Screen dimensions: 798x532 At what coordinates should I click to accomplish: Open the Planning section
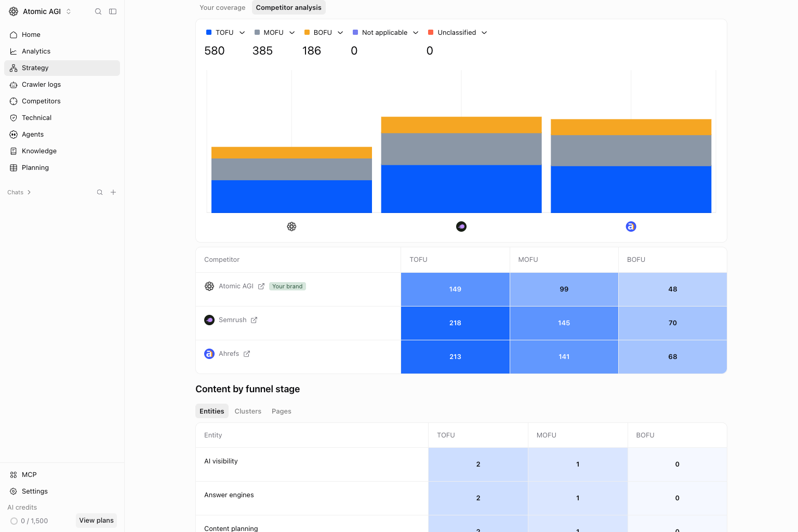pyautogui.click(x=62, y=168)
